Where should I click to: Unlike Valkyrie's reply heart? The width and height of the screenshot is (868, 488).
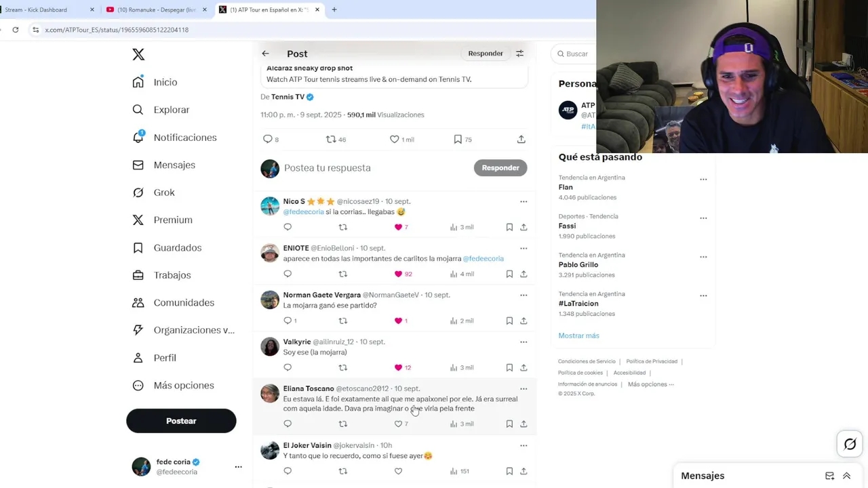(x=398, y=367)
